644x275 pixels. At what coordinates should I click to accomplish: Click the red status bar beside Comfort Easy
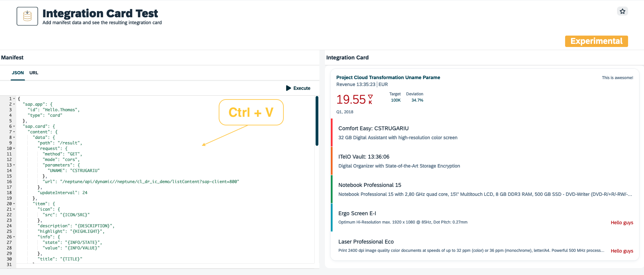click(x=332, y=132)
